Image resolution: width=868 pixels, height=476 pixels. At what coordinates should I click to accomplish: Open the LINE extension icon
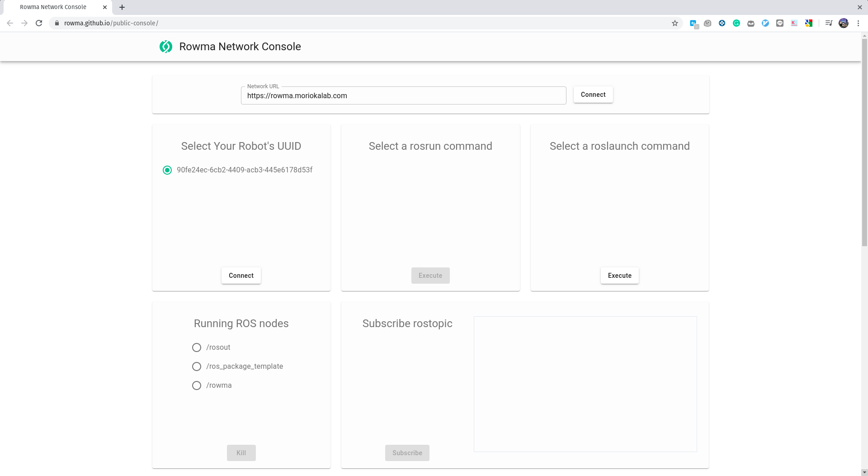click(780, 23)
